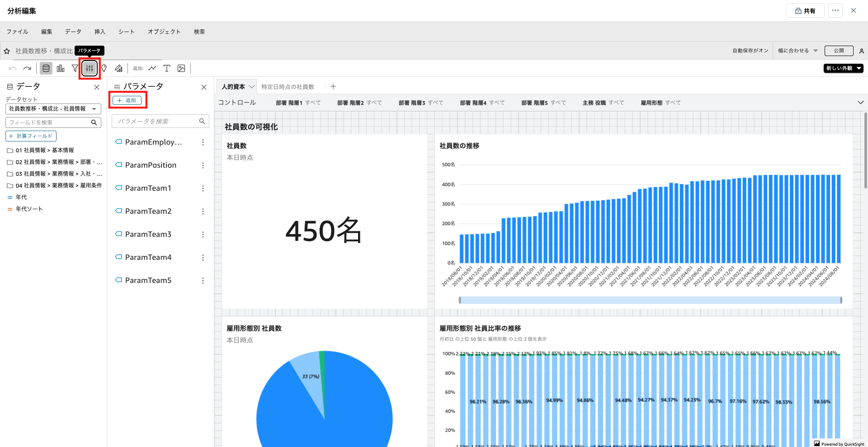Image resolution: width=868 pixels, height=447 pixels.
Task: Add a line chart visual icon
Action: click(152, 68)
